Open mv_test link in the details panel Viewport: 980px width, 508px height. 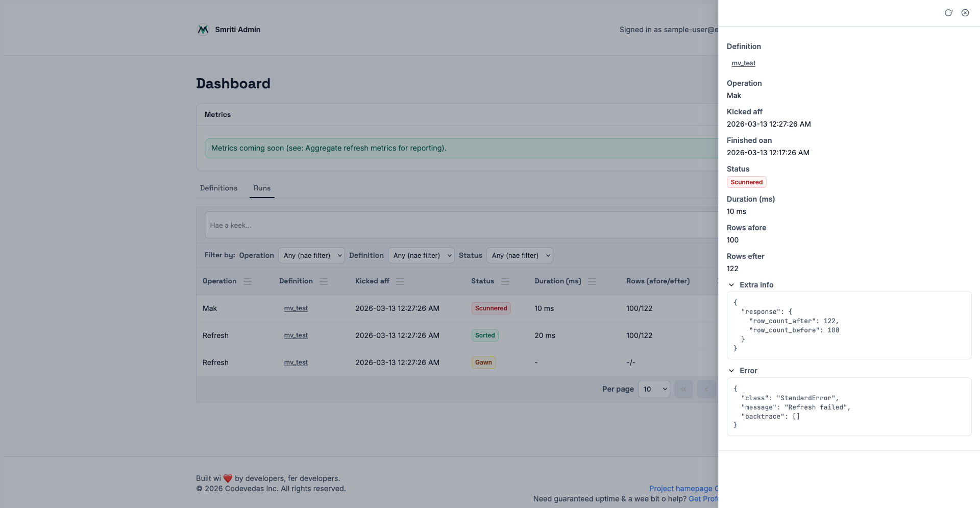pyautogui.click(x=743, y=63)
